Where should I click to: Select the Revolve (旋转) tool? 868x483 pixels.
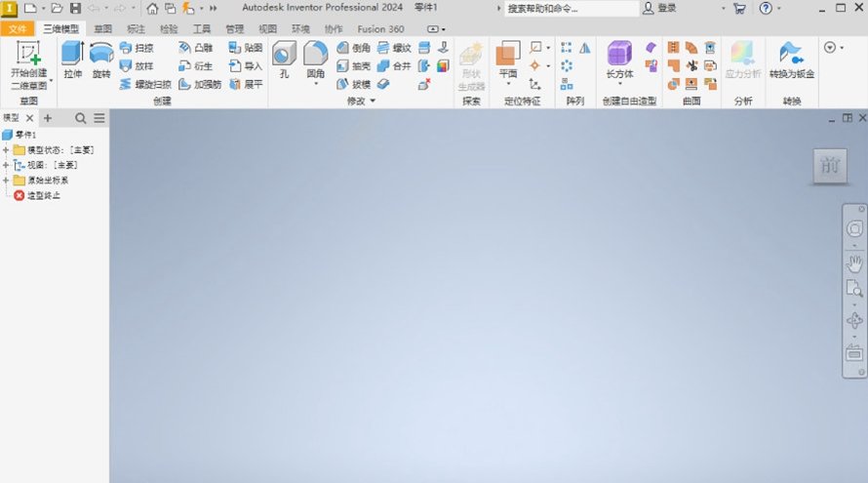coord(101,60)
